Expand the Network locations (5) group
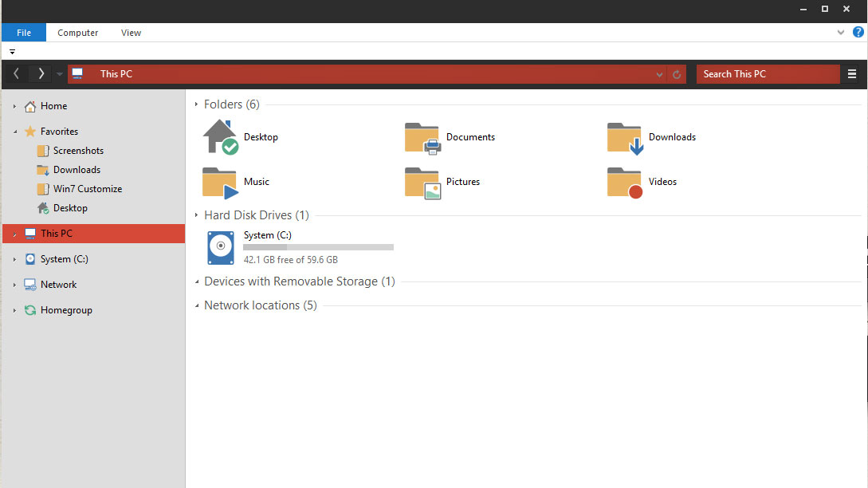The width and height of the screenshot is (868, 488). pos(197,305)
